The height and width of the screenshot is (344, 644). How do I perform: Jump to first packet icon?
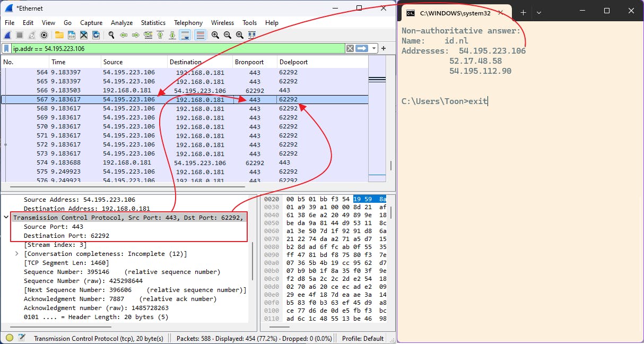coord(160,35)
